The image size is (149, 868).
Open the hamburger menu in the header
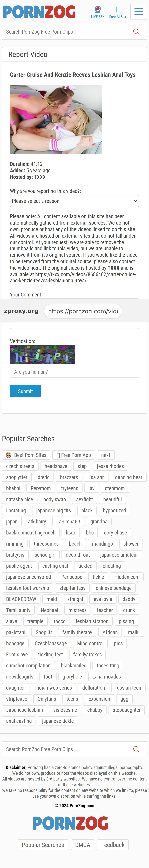tap(139, 12)
